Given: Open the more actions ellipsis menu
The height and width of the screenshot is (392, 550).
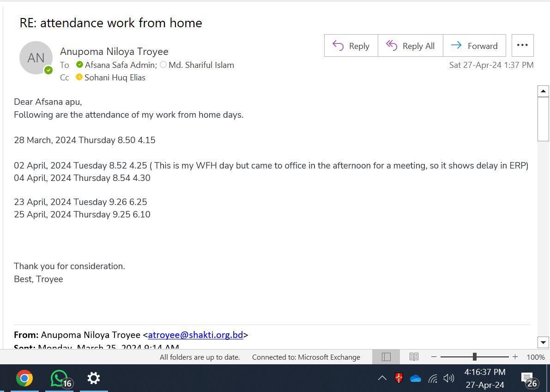Looking at the screenshot, I should point(523,45).
